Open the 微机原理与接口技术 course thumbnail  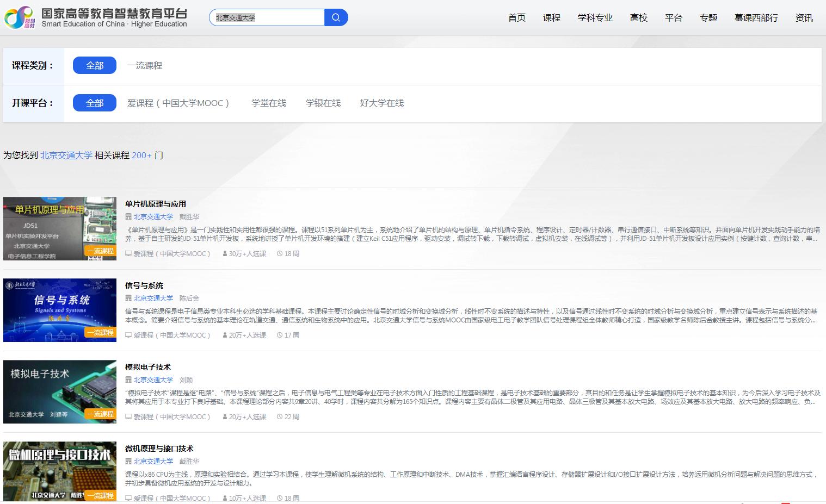[60, 472]
